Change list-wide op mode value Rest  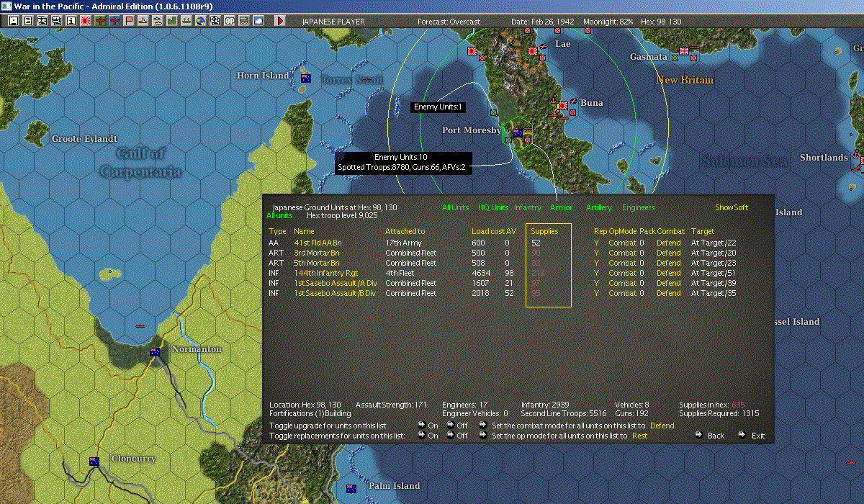639,436
